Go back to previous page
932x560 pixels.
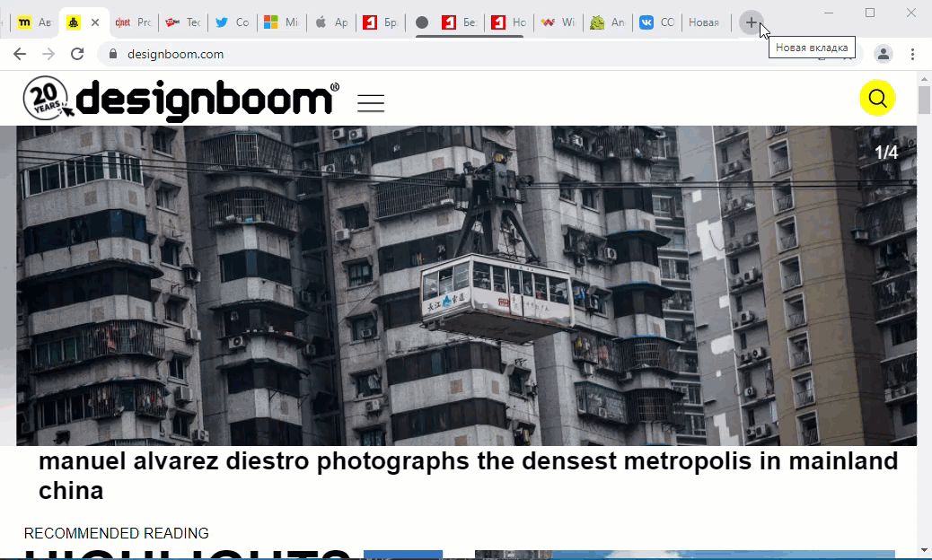tap(20, 54)
